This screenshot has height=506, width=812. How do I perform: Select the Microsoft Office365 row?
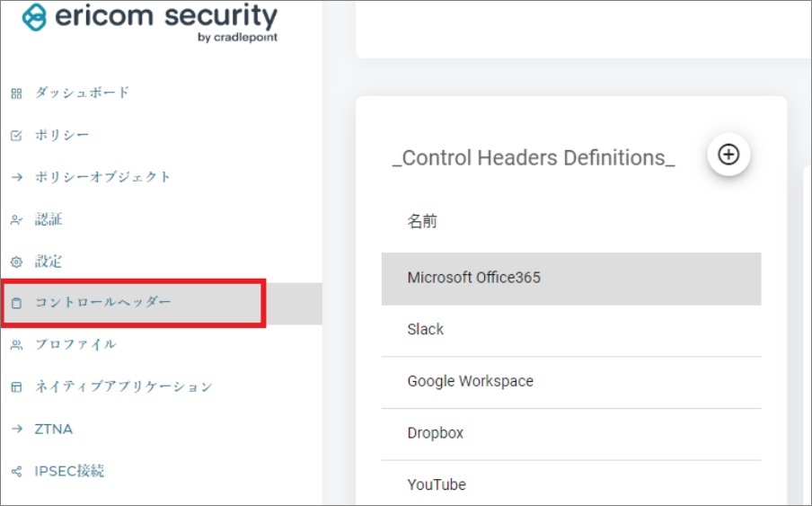[x=570, y=278]
